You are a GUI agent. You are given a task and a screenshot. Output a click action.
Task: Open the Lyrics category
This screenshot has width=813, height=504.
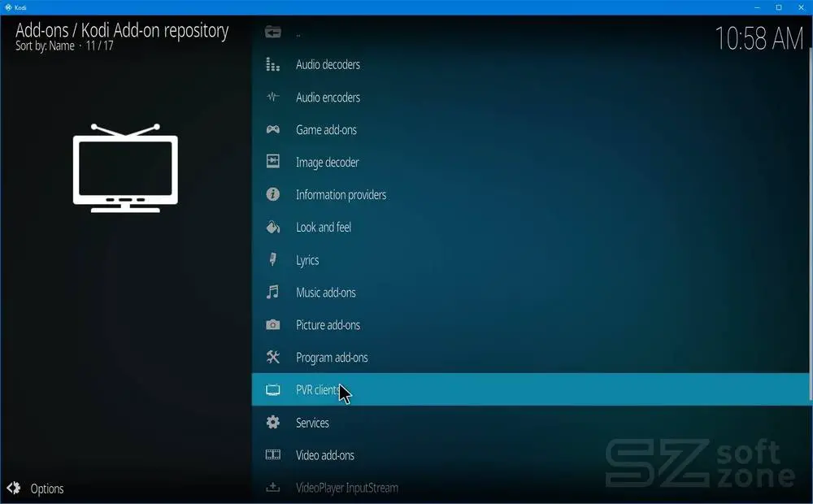coord(530,260)
